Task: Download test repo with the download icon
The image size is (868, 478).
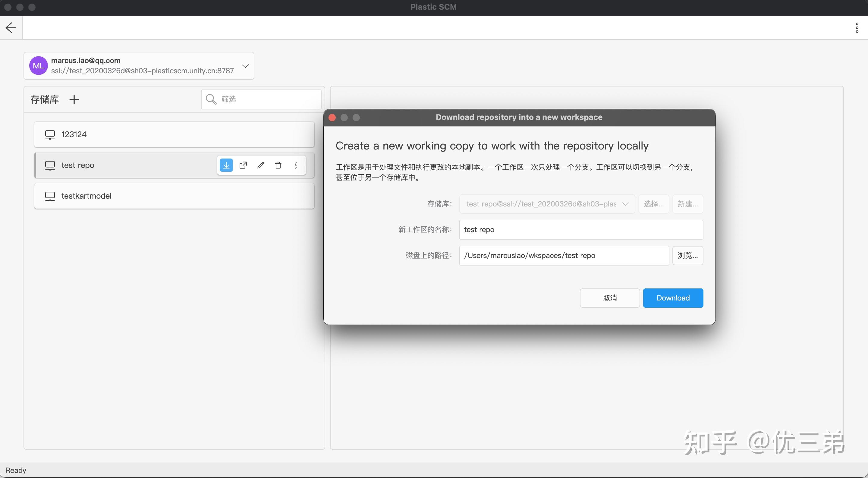Action: (x=226, y=165)
